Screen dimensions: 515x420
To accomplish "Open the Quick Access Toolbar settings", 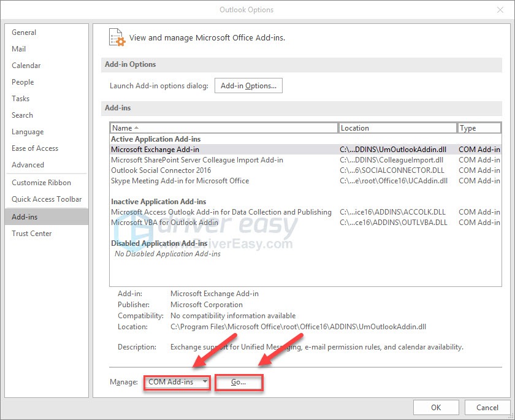I will (46, 199).
